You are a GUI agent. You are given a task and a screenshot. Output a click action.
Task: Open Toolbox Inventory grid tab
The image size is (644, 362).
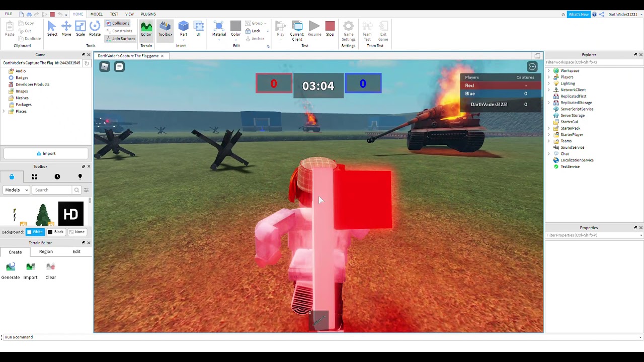tap(35, 176)
